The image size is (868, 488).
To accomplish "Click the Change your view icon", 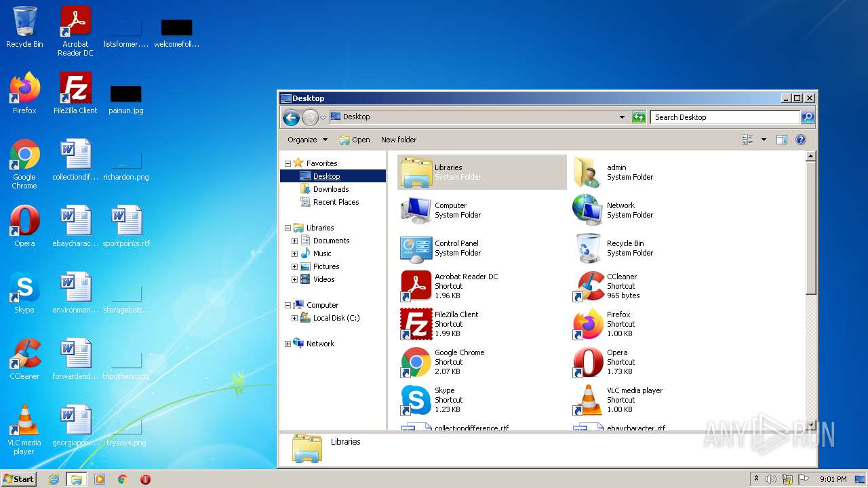I will (x=747, y=140).
